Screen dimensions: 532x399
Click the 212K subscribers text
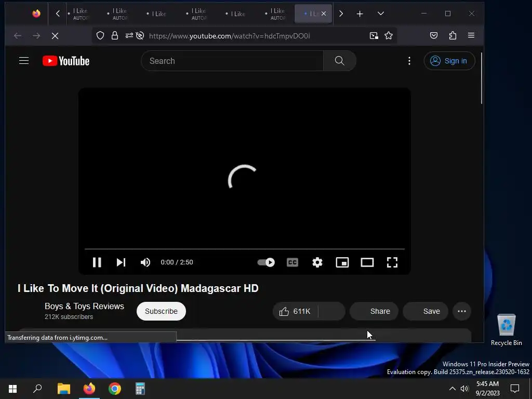click(69, 317)
